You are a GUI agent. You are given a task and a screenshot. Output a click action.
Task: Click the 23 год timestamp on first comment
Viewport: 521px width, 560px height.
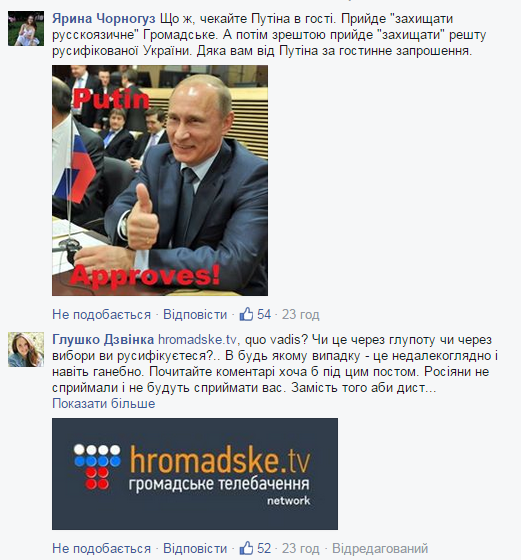click(301, 315)
